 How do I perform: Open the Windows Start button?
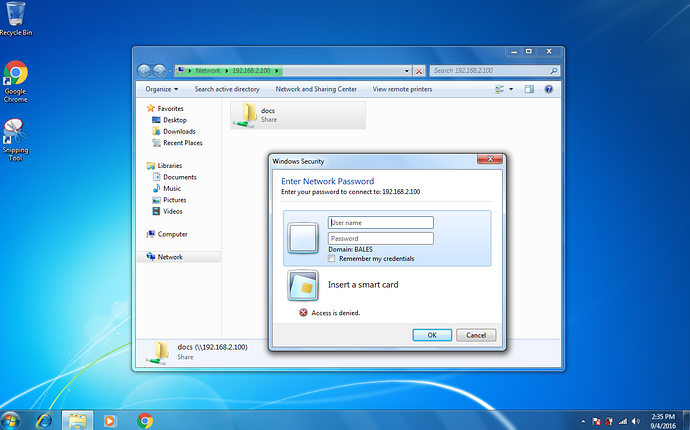10,420
